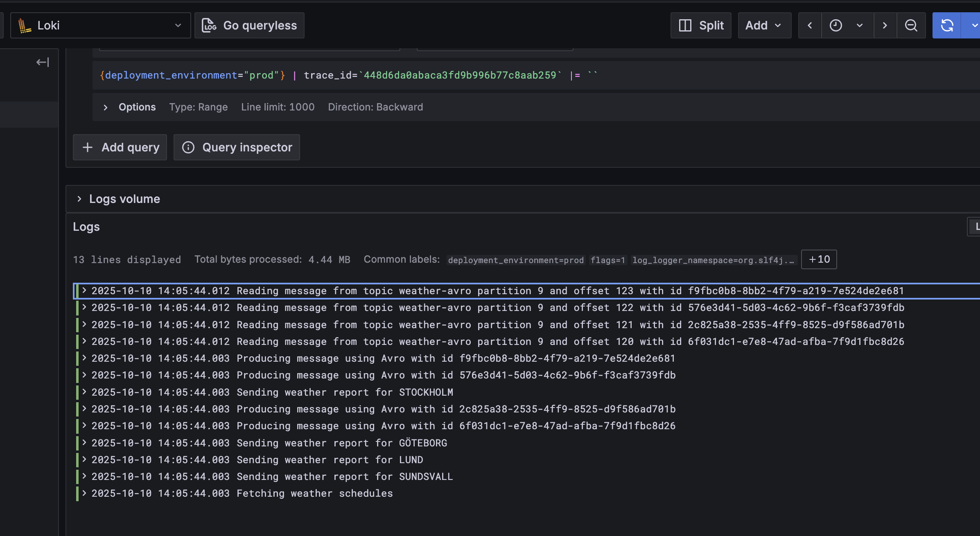Expand the Sending weather report for STOCKHOLM line

84,392
